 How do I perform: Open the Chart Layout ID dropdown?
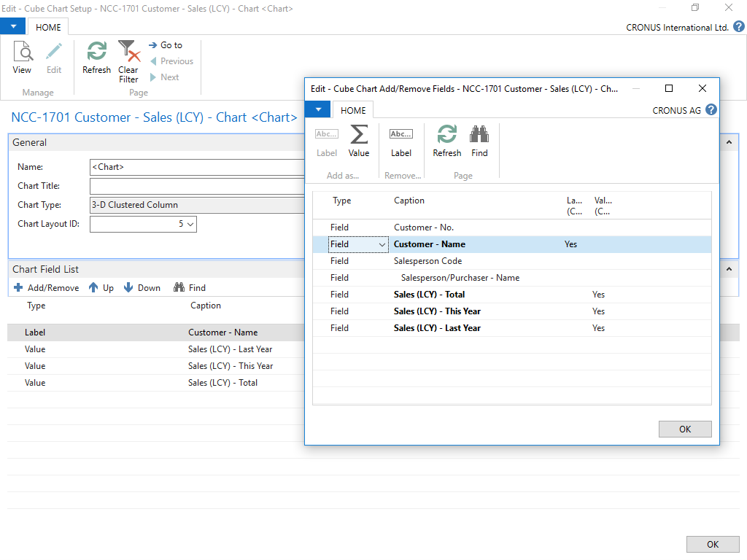(191, 225)
